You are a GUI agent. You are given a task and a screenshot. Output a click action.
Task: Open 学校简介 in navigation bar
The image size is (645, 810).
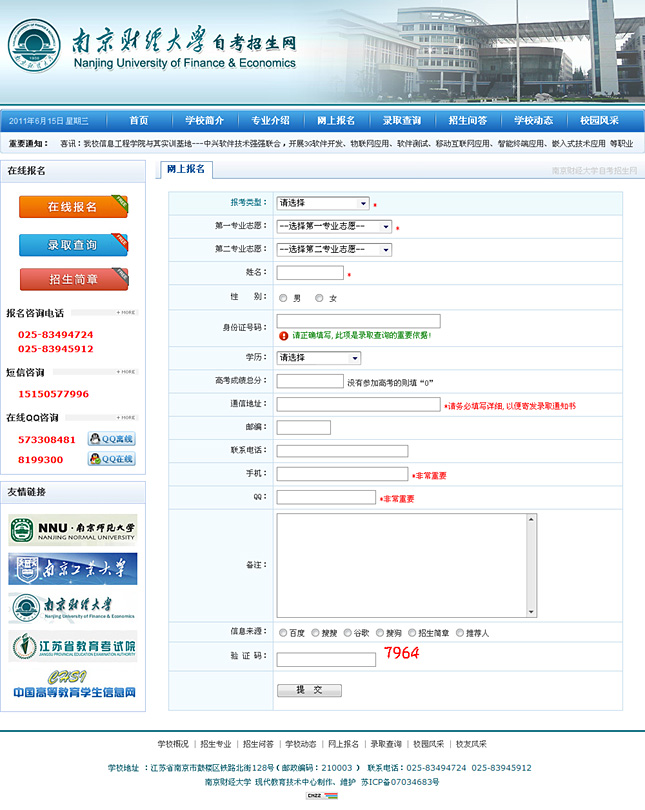(x=204, y=120)
